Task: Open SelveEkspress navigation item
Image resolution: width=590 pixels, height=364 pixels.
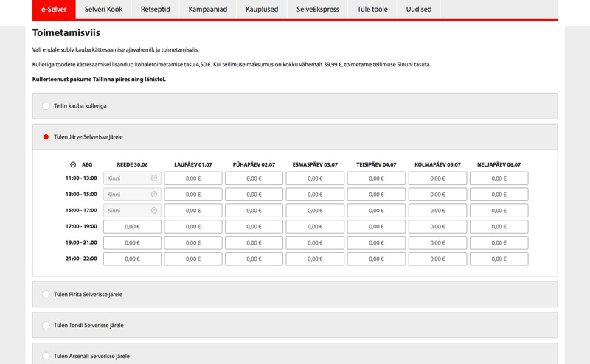Action: coord(318,10)
